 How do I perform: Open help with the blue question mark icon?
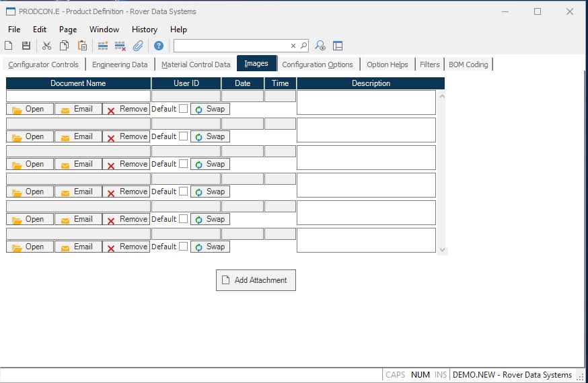point(159,46)
